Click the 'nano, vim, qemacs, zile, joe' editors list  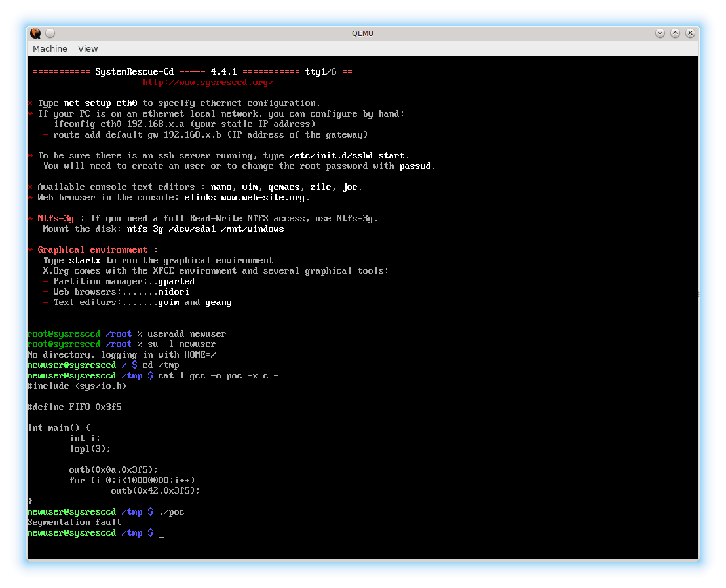coord(286,187)
